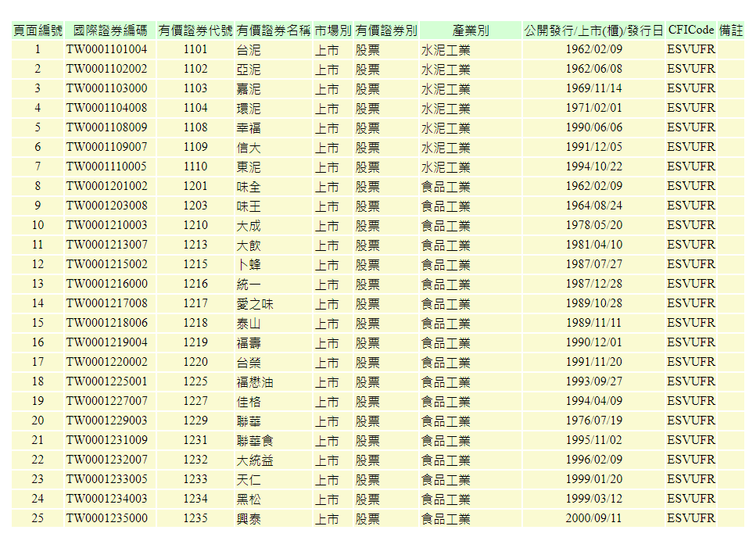
Task: Click security name 東泥
Action: pyautogui.click(x=249, y=167)
